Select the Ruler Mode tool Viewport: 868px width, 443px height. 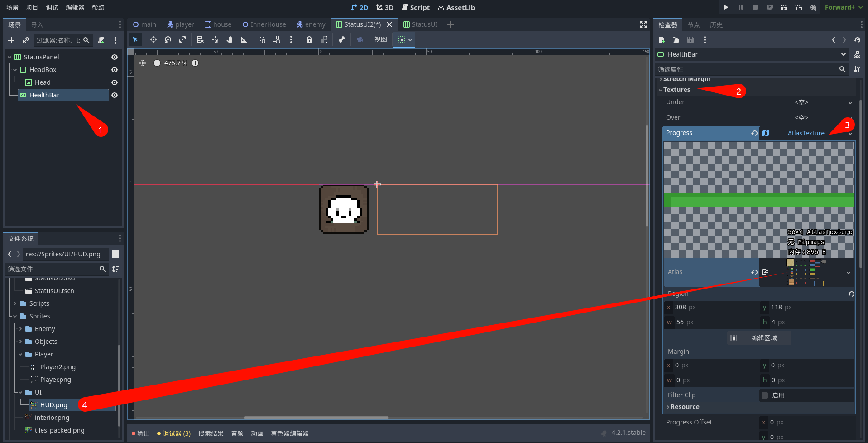click(244, 39)
